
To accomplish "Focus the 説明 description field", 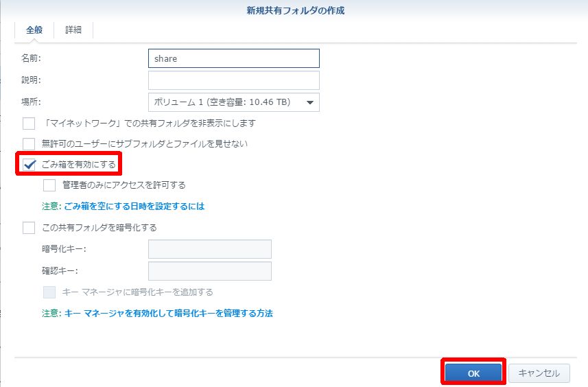I will [x=234, y=80].
